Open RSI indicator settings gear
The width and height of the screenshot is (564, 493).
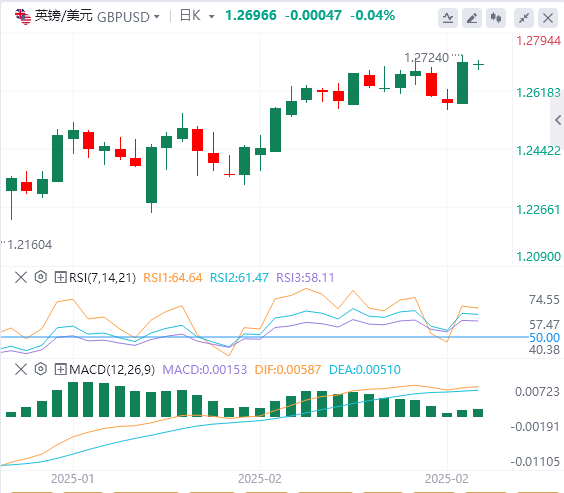tap(41, 277)
